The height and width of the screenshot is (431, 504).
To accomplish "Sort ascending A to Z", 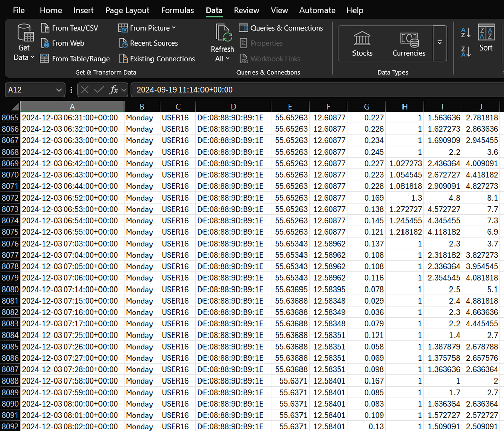I will coord(466,33).
